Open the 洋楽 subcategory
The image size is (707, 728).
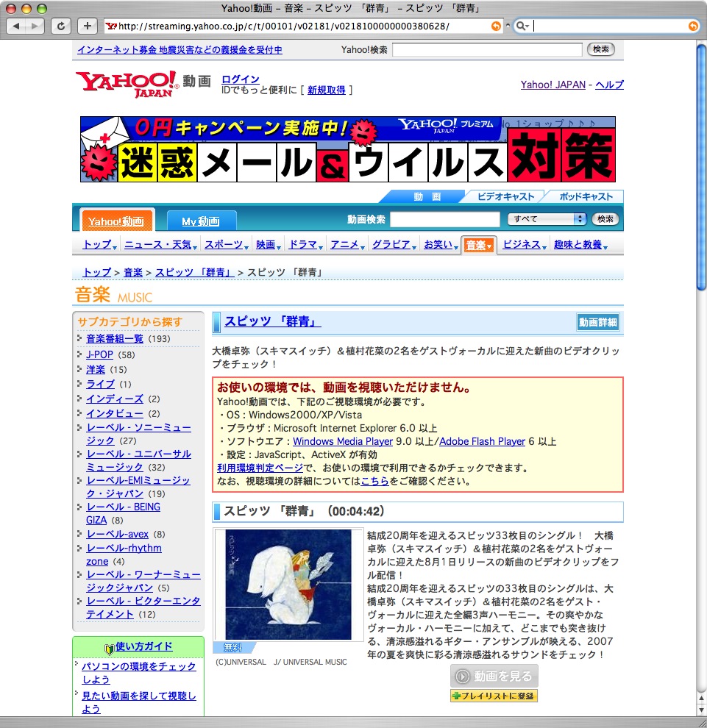[x=96, y=370]
